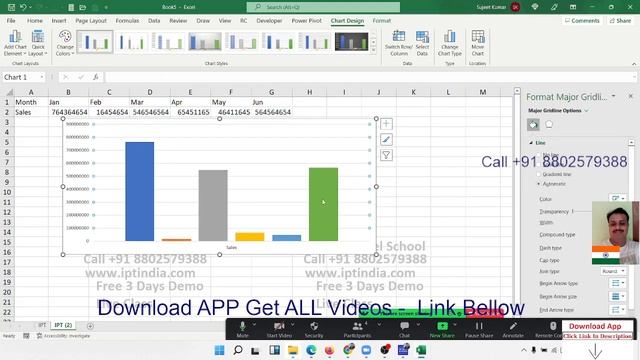640x360 pixels.
Task: Open the Add Chart Element menu
Action: pyautogui.click(x=15, y=43)
